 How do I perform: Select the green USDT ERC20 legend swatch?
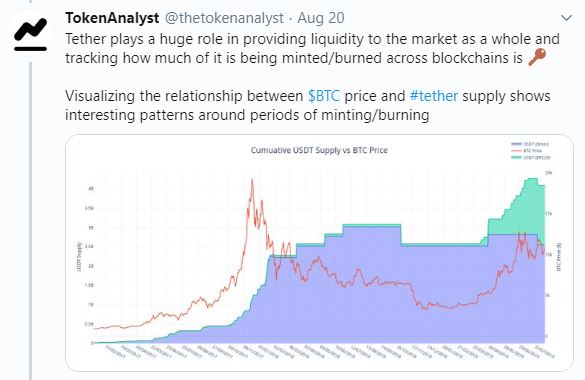(x=516, y=157)
